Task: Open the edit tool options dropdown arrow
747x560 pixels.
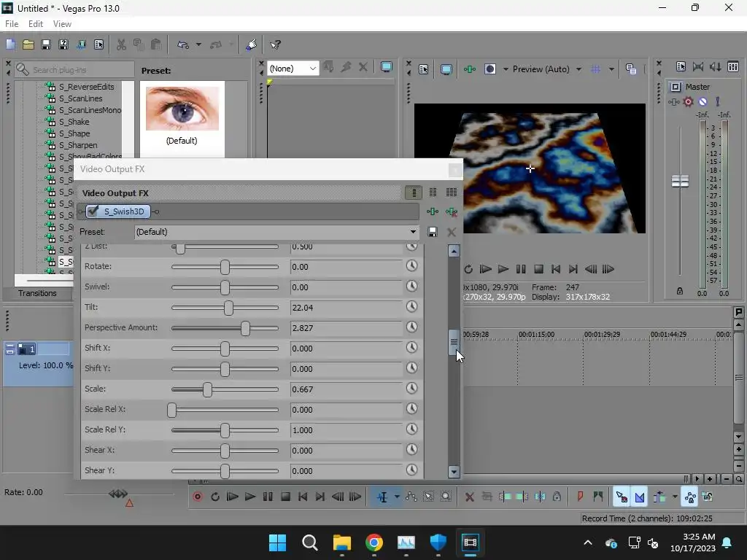Action: tap(397, 497)
